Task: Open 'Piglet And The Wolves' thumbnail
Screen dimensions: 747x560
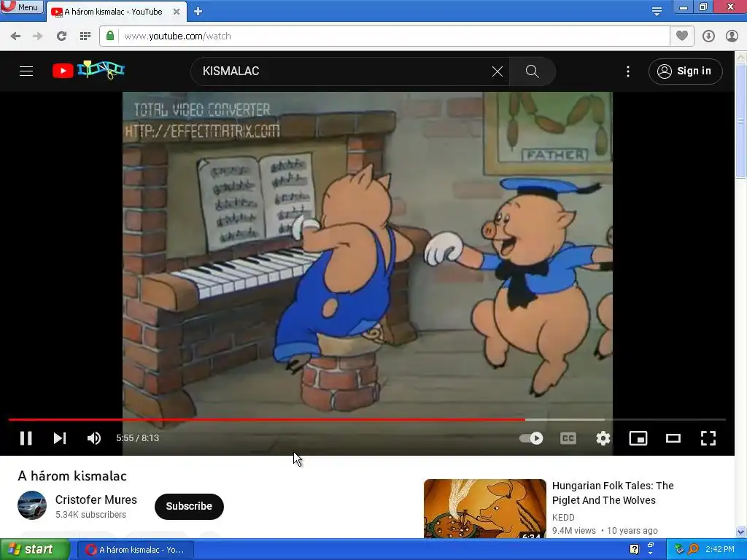Action: pyautogui.click(x=485, y=508)
